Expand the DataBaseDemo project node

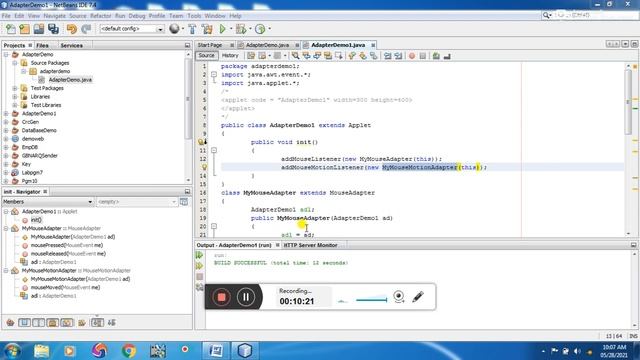pyautogui.click(x=6, y=131)
